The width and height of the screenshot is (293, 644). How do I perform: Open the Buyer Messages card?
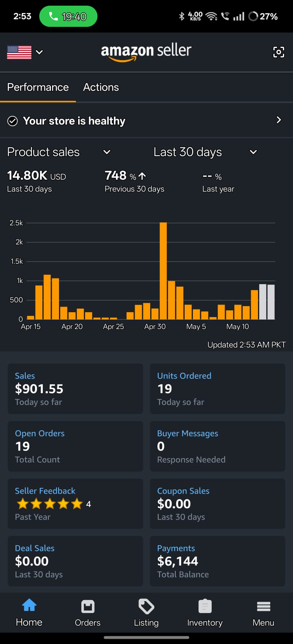coord(217,446)
